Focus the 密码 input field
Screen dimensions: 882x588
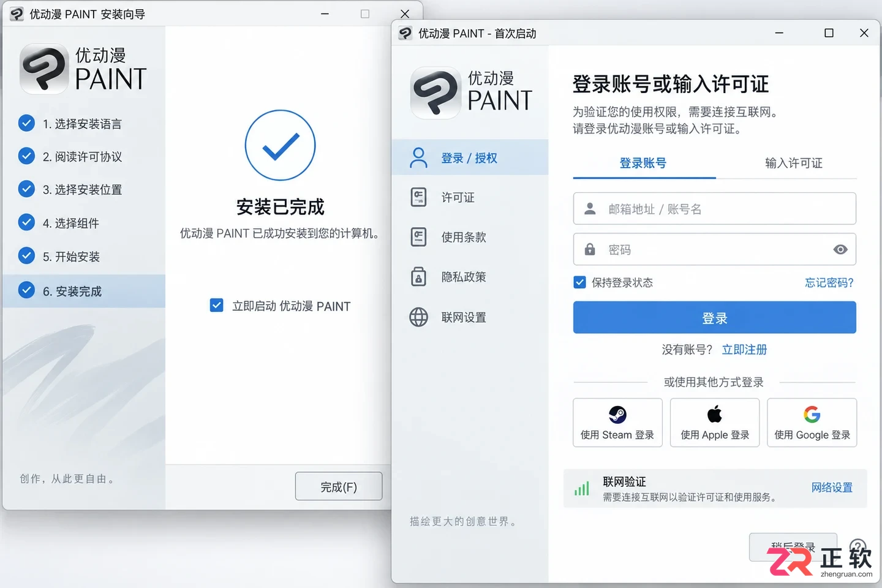point(715,249)
